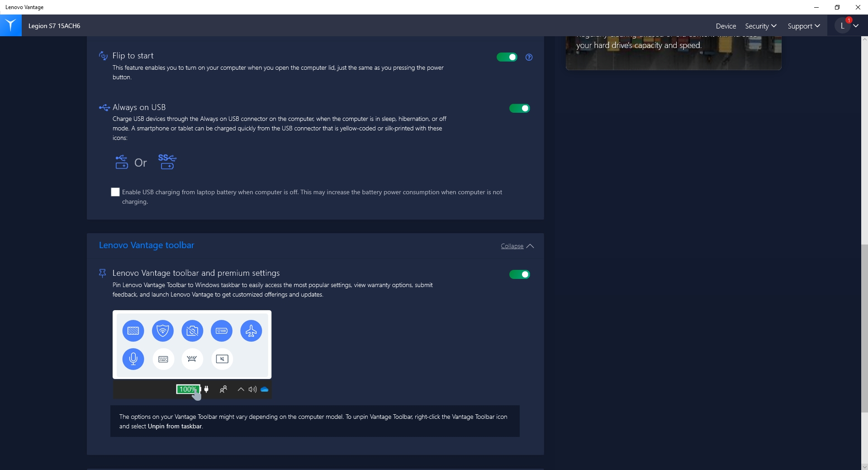Screen dimensions: 868x470
Task: Enable USB charging from laptop battery checkbox
Action: click(115, 192)
